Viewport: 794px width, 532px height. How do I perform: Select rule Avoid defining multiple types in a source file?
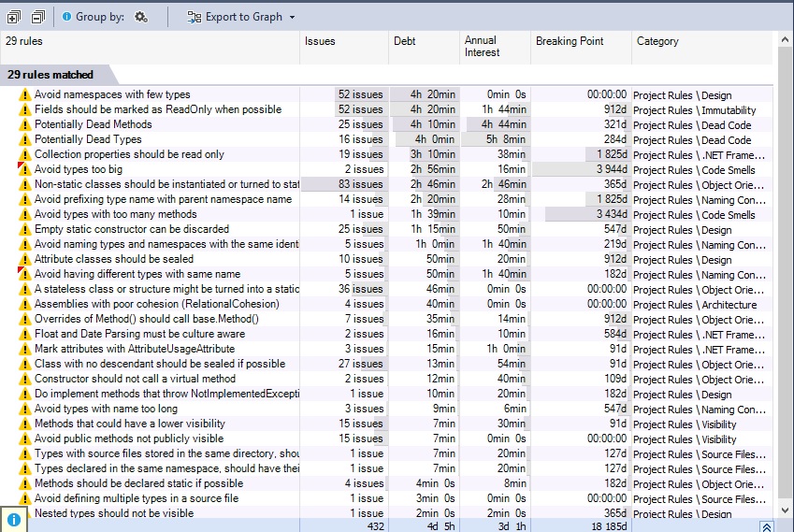pos(137,498)
